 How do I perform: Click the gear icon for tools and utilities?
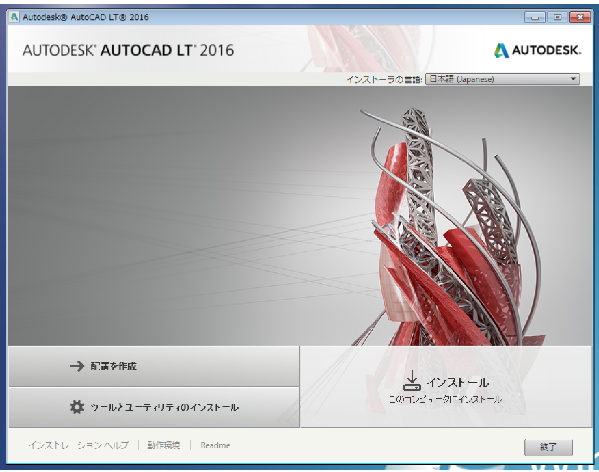77,407
